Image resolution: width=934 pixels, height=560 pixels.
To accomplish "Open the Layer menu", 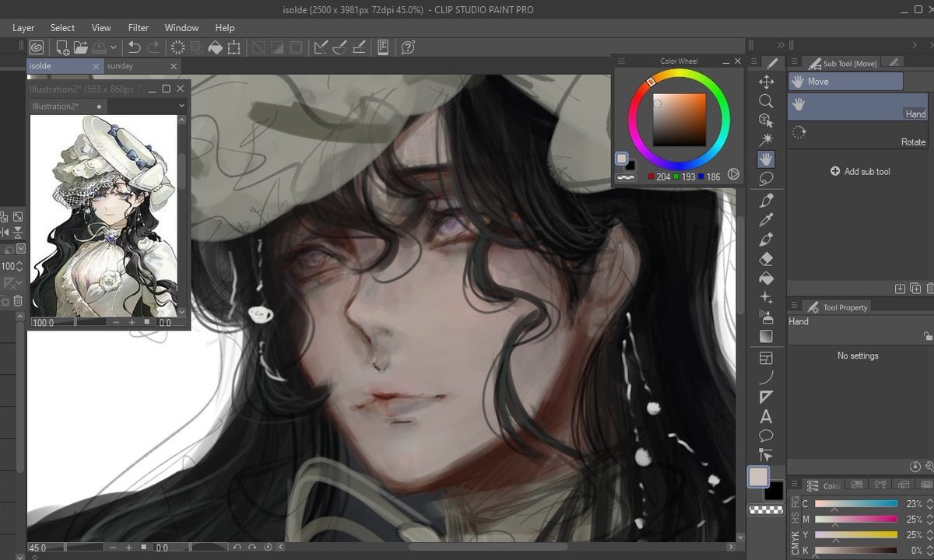I will (x=23, y=27).
